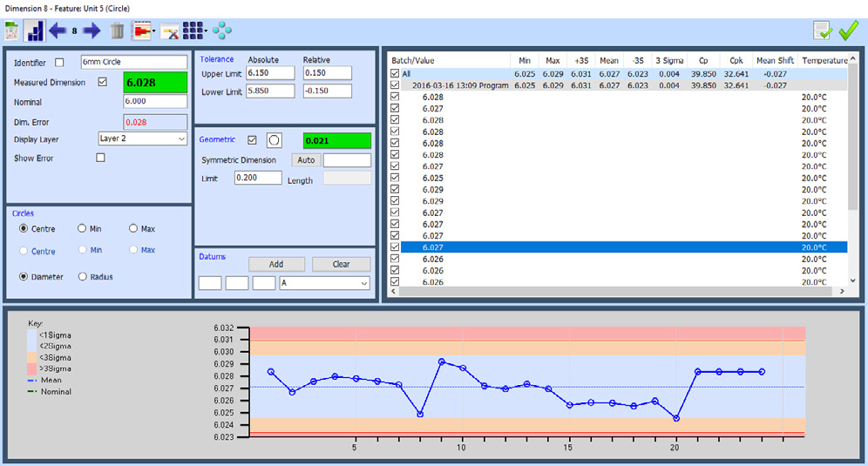Click the green geometric value 0.021 swatch
Viewport: 868px width, 466px height.
[336, 140]
